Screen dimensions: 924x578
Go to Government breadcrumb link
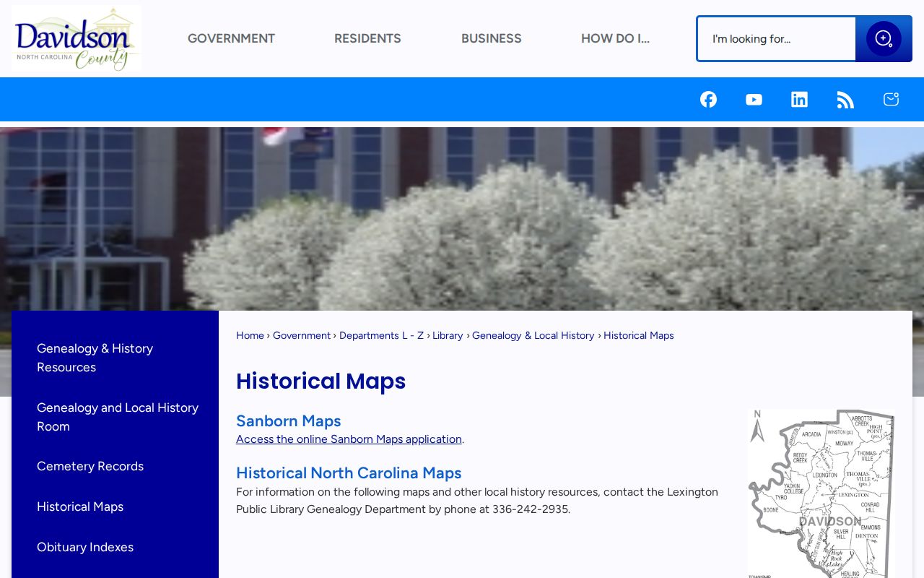(302, 335)
